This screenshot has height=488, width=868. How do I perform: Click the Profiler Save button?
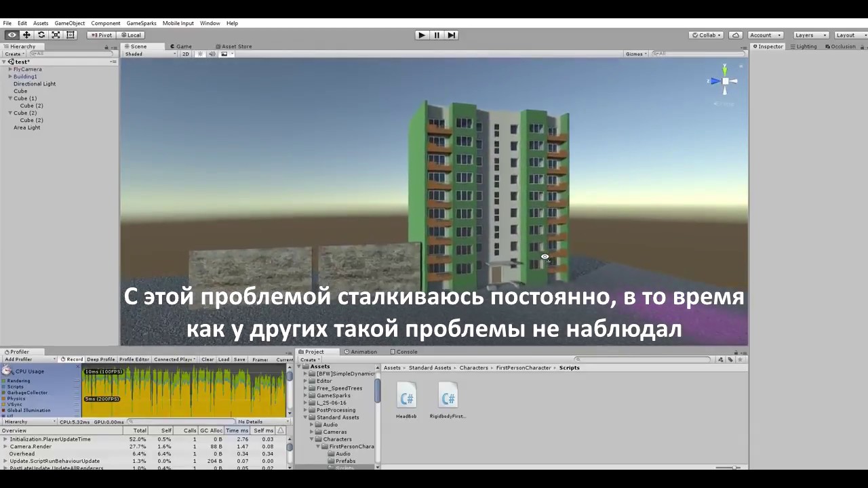pyautogui.click(x=239, y=359)
